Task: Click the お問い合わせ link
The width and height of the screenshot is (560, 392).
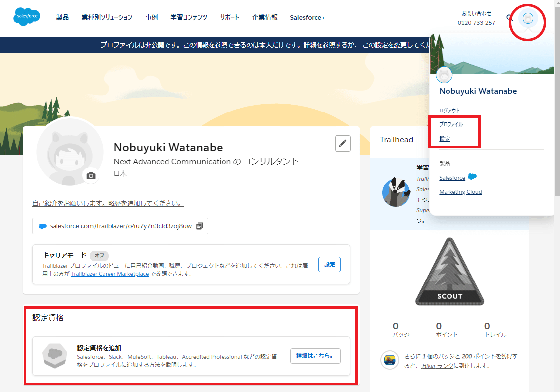Action: click(x=476, y=13)
